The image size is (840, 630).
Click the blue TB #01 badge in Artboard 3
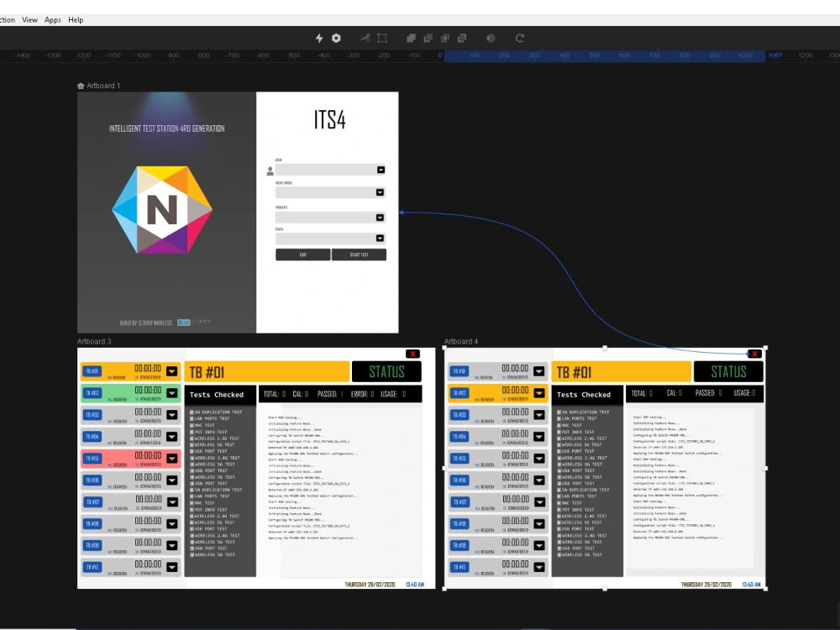[x=92, y=371]
